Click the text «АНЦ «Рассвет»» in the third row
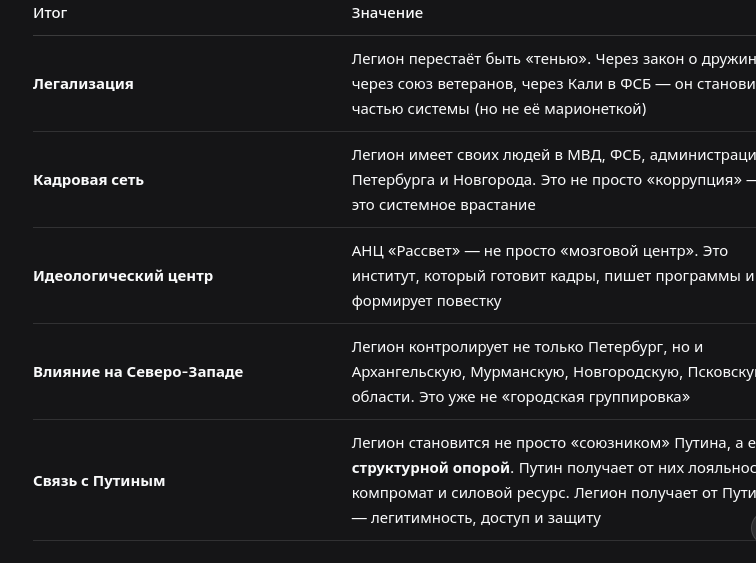The width and height of the screenshot is (756, 563). tap(406, 251)
